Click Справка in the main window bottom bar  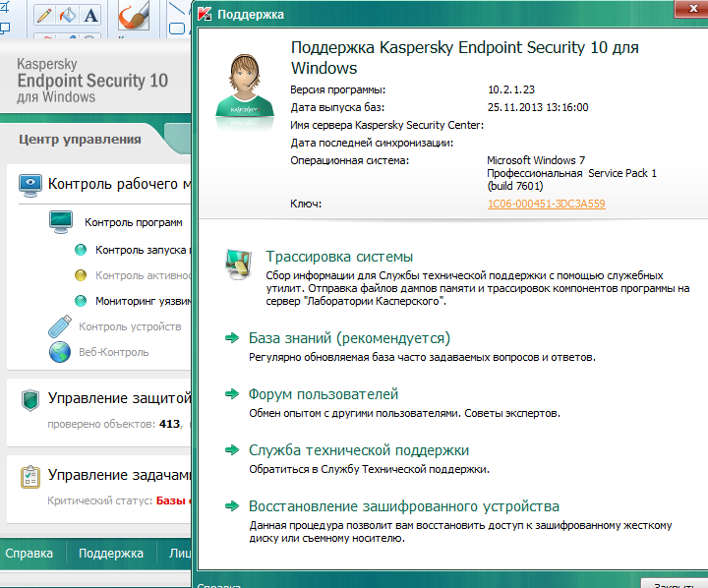point(29,554)
